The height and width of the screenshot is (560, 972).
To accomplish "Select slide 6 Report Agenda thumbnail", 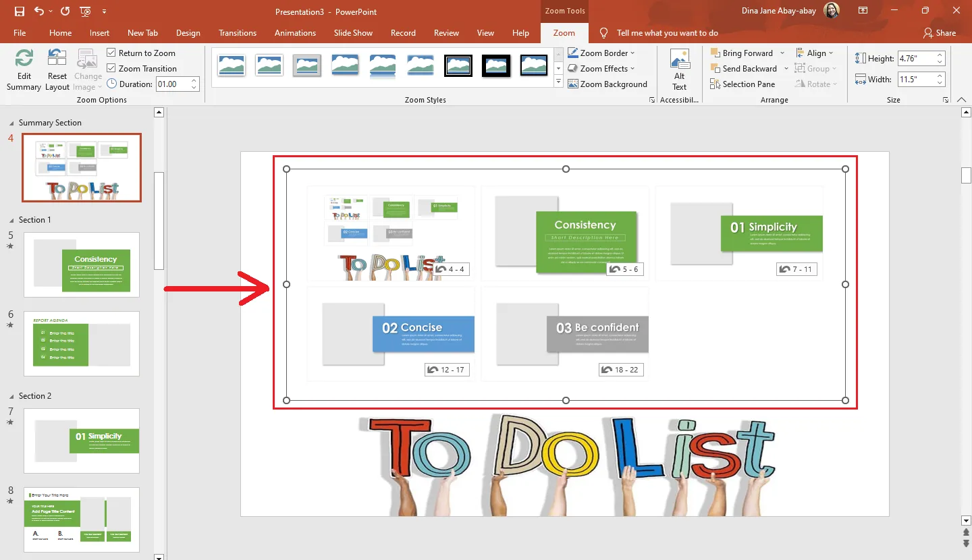I will pyautogui.click(x=82, y=343).
